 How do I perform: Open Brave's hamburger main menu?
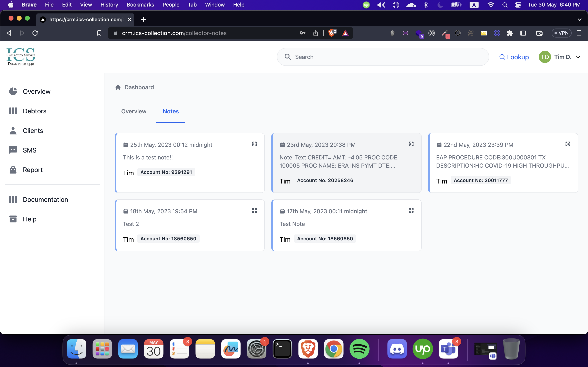coord(579,33)
